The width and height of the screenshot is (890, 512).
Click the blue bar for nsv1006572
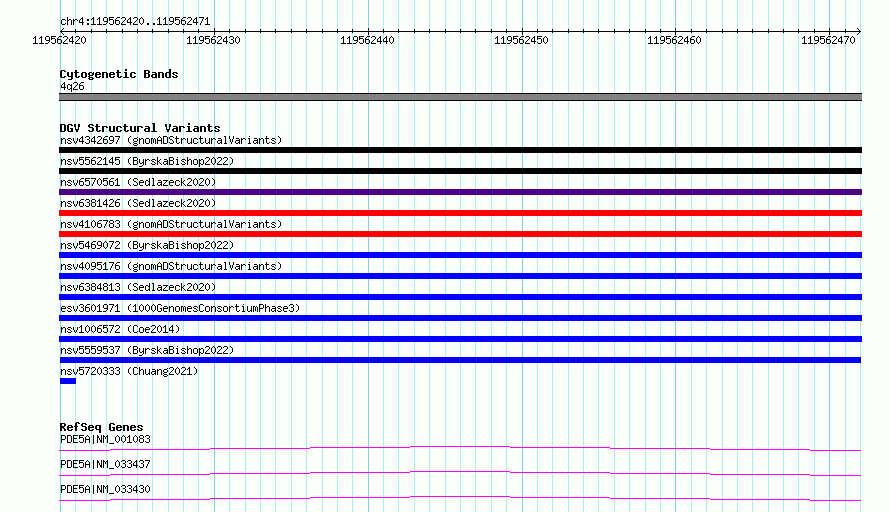(x=460, y=339)
